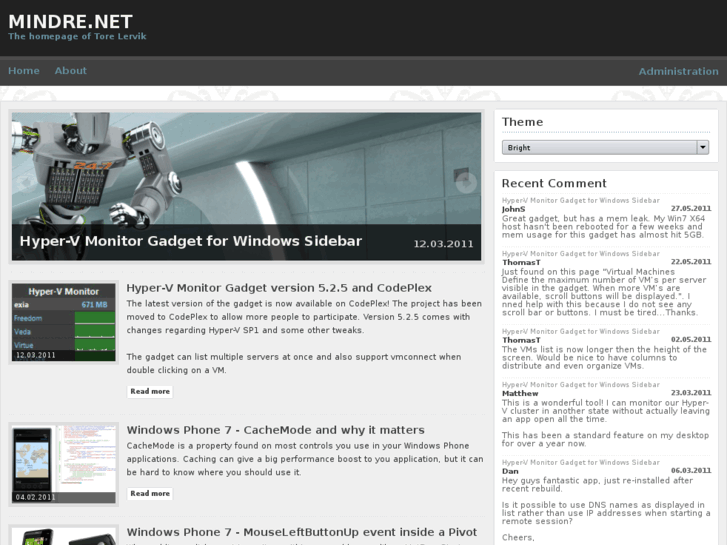The width and height of the screenshot is (727, 545).
Task: Open the Hyper-V Monitor Gadget version 5.2.5 article title
Action: (279, 288)
